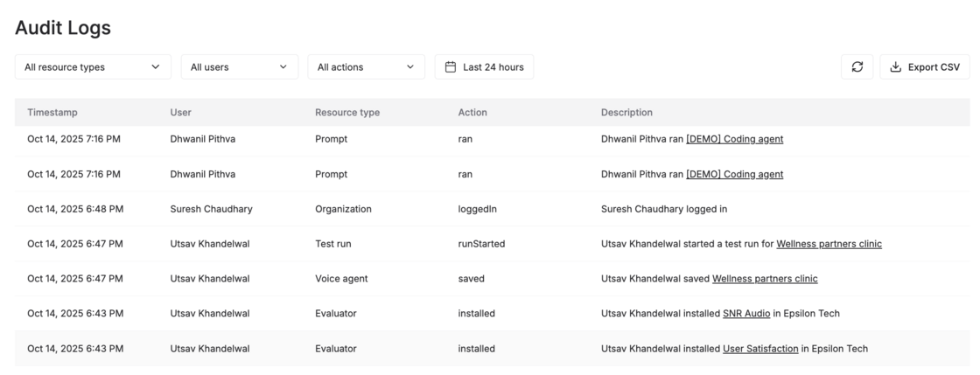The width and height of the screenshot is (980, 375).
Task: Open the All resource types dropdown
Action: point(92,67)
